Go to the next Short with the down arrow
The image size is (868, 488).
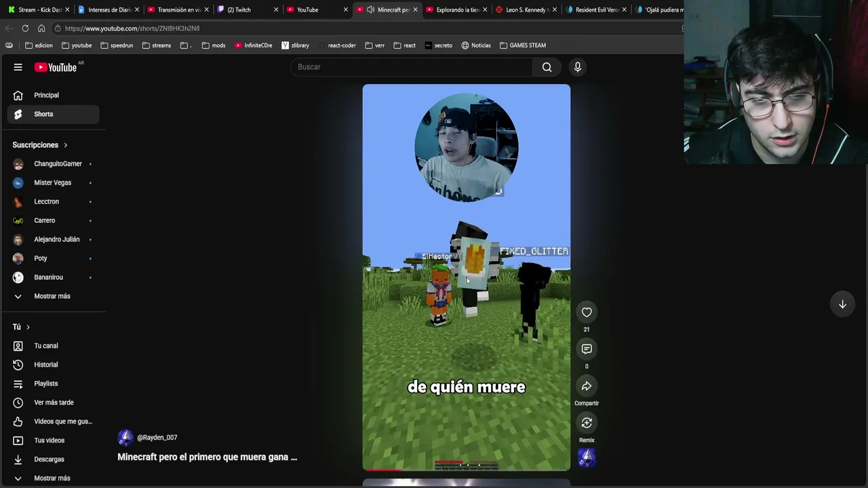[842, 304]
